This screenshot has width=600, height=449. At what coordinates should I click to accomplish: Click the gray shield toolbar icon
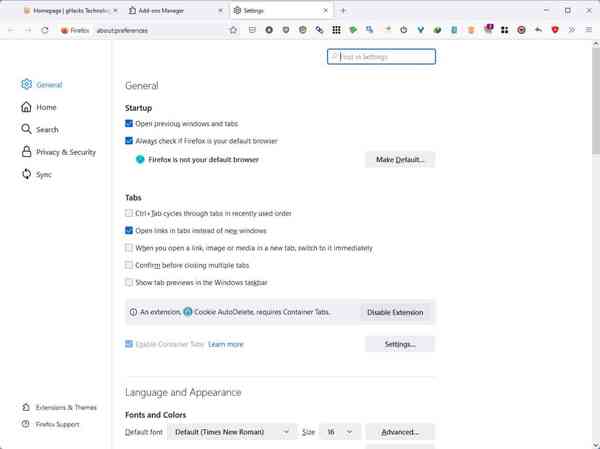point(286,30)
